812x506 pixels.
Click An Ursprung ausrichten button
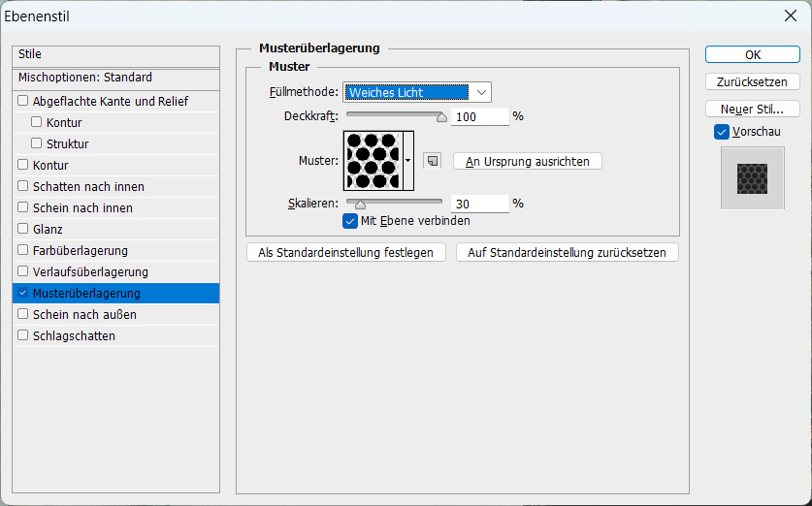point(527,162)
